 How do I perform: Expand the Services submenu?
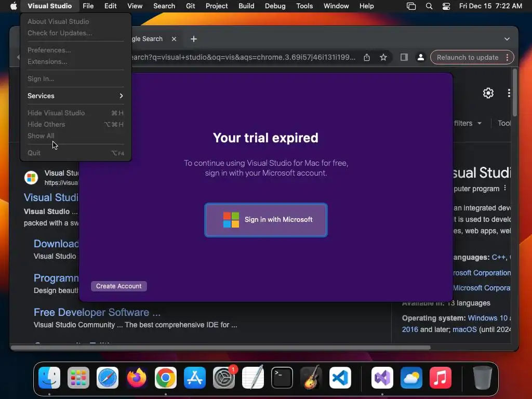point(75,96)
